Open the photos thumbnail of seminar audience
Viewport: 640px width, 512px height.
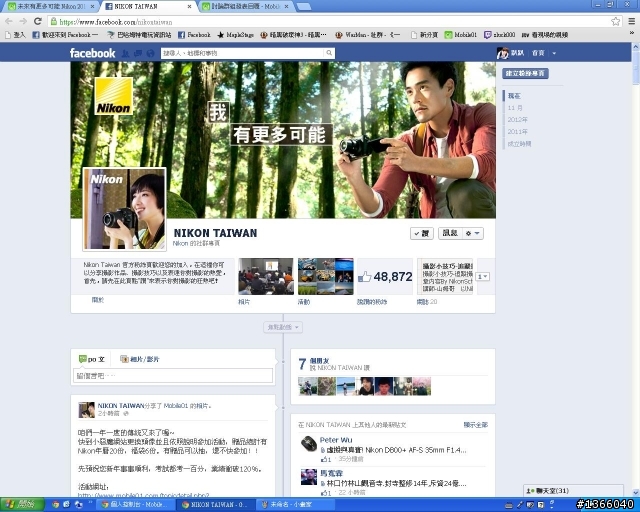click(266, 276)
